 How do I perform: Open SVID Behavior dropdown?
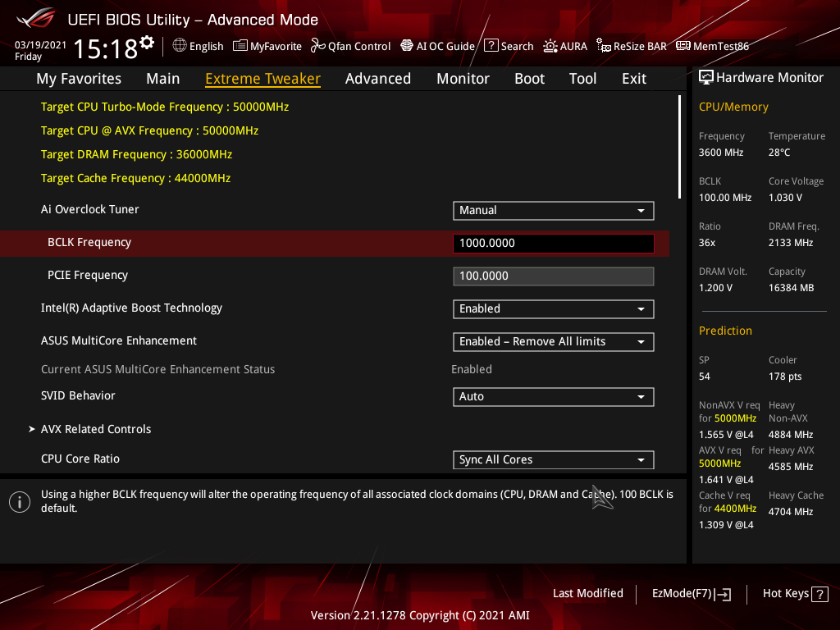coord(554,397)
